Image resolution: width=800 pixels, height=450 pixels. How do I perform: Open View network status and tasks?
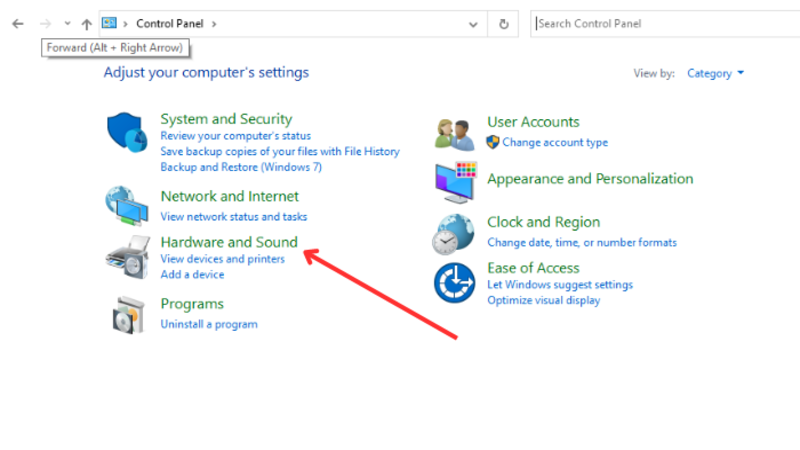(234, 217)
